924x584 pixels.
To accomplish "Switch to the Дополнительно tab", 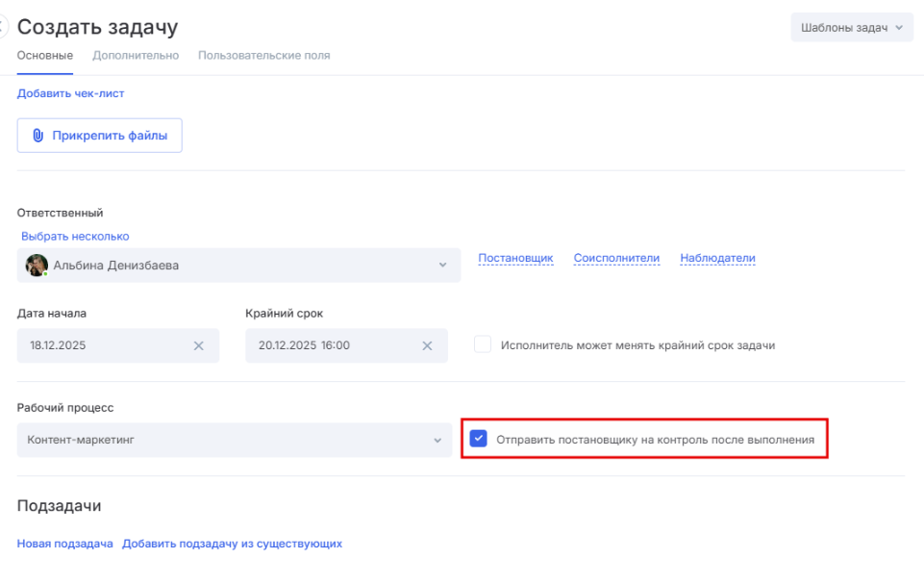I will pyautogui.click(x=136, y=56).
